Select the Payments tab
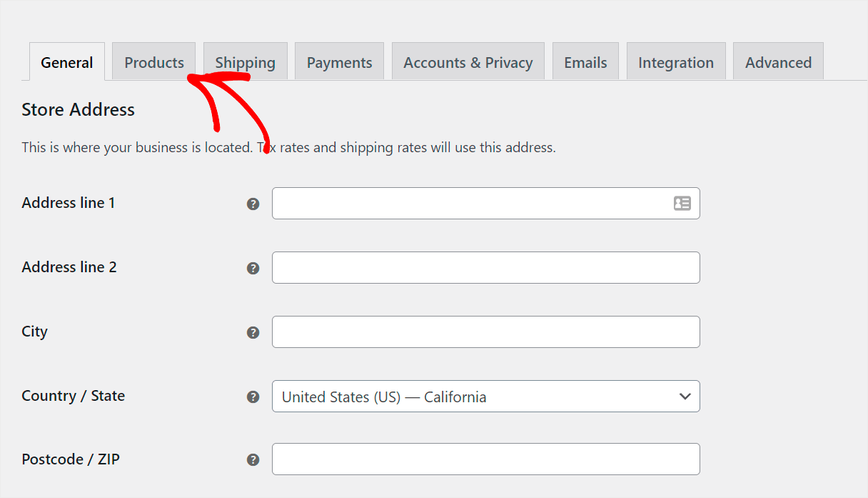 coord(339,62)
